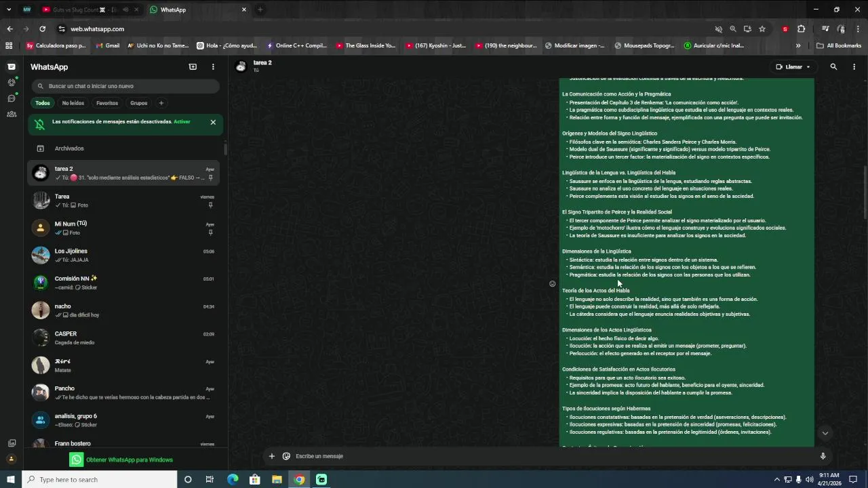Open the Chrome extensions puzzle icon
Viewport: 868px width, 488px height.
pyautogui.click(x=801, y=29)
